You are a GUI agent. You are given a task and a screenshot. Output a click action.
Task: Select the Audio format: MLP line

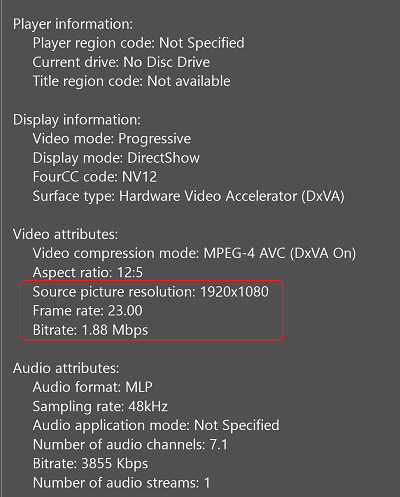pyautogui.click(x=92, y=387)
